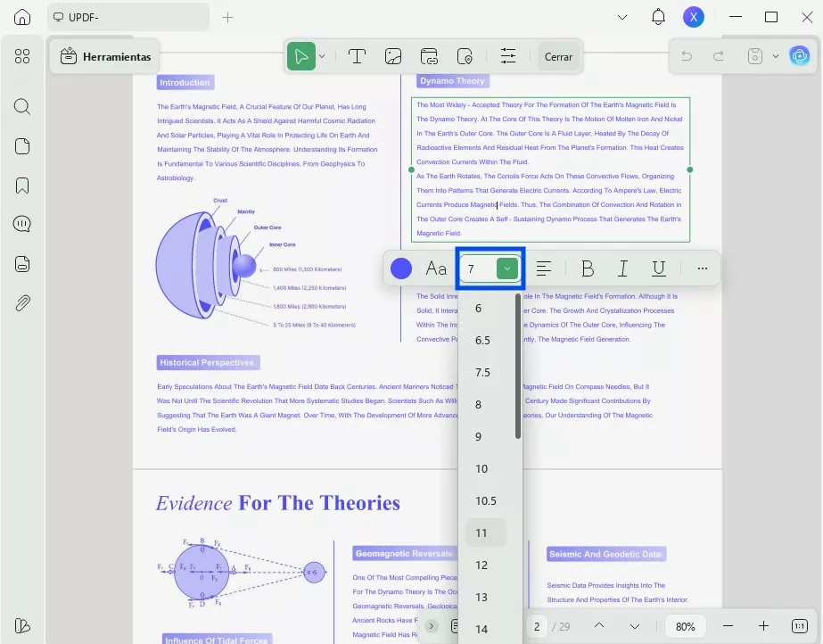Expand the pointer tool dropdown arrow
Viewport: 823px width, 644px height.
click(x=322, y=56)
